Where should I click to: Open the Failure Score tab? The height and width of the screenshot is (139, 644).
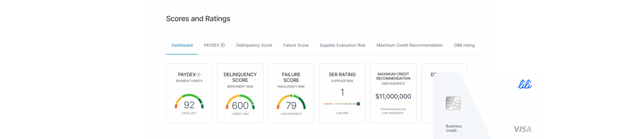[x=296, y=45]
